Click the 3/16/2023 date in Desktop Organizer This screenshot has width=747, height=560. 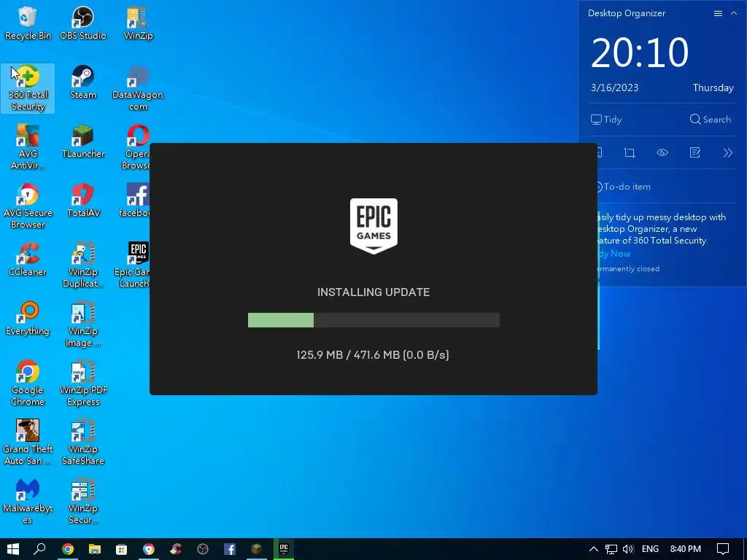(614, 87)
